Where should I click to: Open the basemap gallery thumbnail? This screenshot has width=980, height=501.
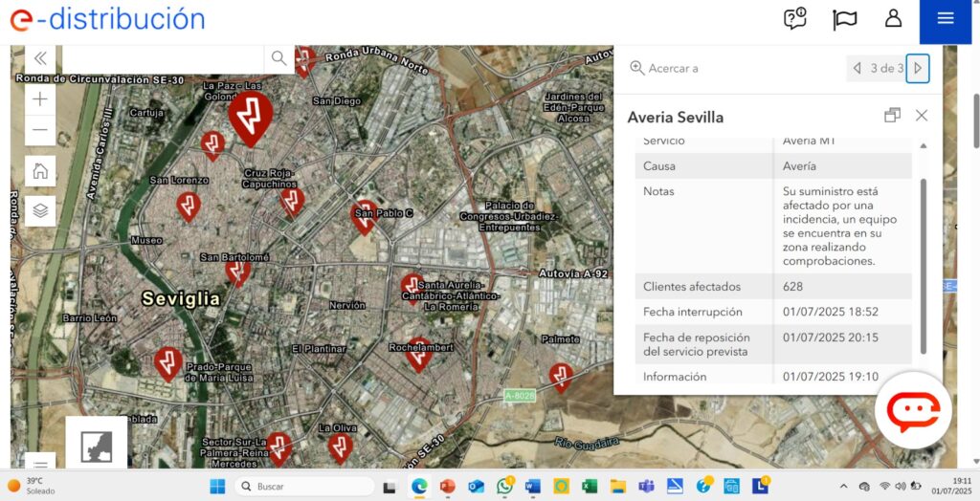(97, 447)
